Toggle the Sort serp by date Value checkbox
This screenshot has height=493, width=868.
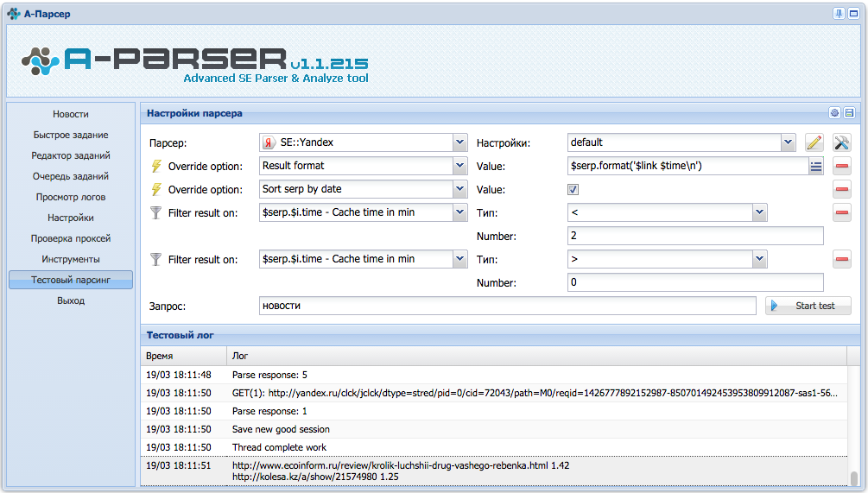(x=573, y=189)
